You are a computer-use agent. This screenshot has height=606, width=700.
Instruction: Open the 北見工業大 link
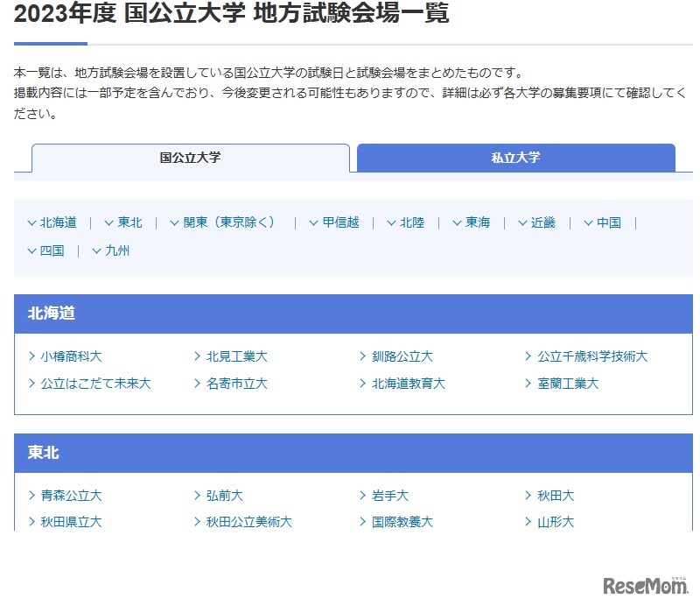click(x=231, y=356)
